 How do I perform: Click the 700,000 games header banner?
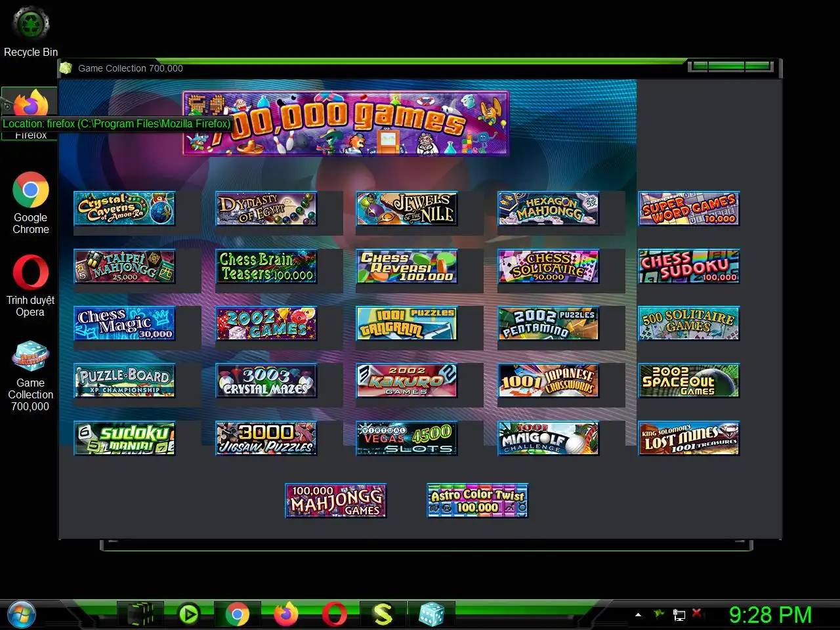point(346,123)
